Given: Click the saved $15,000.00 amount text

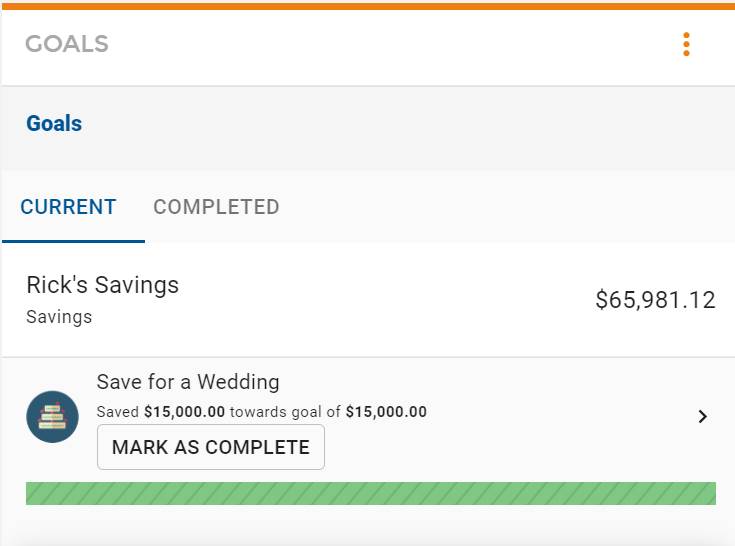Looking at the screenshot, I should coord(185,412).
